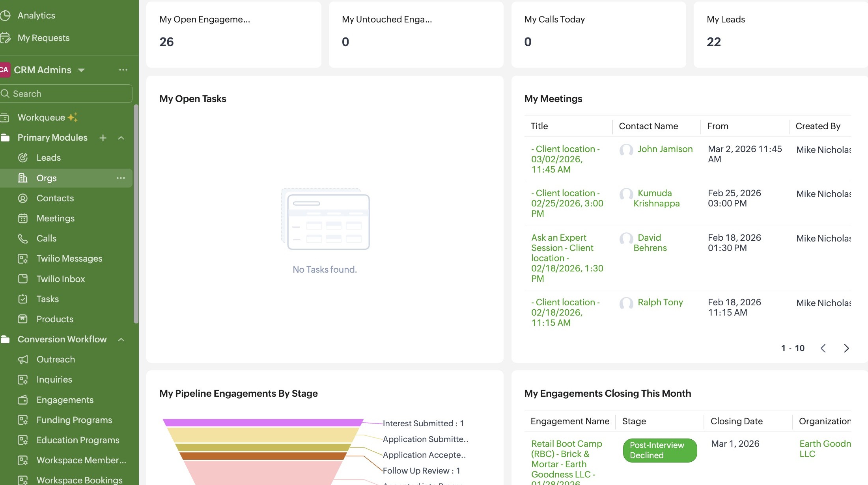
Task: Open the Orgs more options menu
Action: (121, 178)
